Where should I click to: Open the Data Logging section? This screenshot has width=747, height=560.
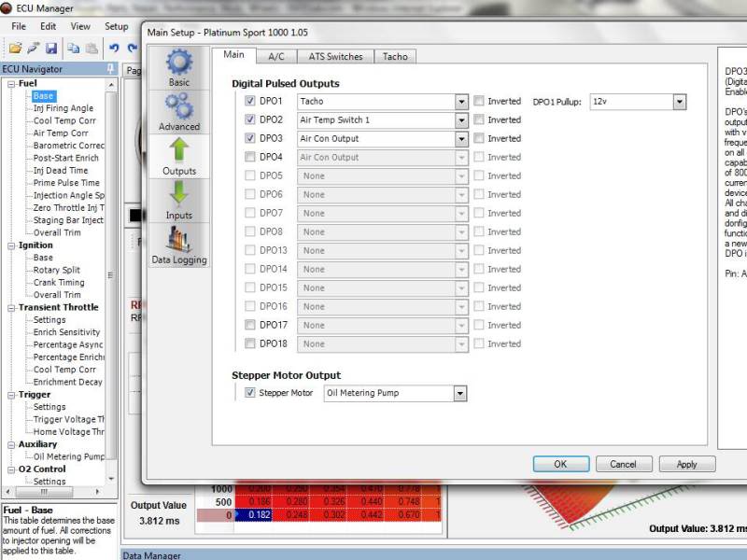coord(179,245)
